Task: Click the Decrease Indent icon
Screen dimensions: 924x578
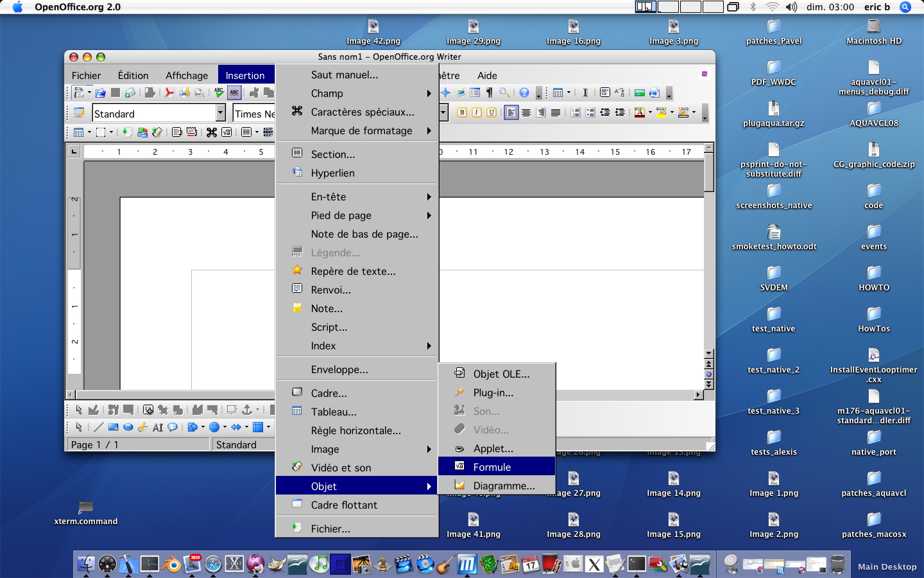Action: click(605, 112)
